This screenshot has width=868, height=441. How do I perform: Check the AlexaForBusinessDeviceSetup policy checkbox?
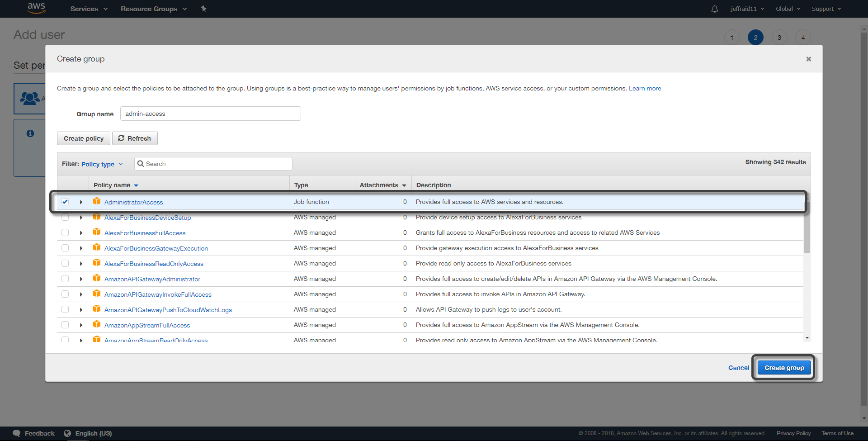point(65,217)
